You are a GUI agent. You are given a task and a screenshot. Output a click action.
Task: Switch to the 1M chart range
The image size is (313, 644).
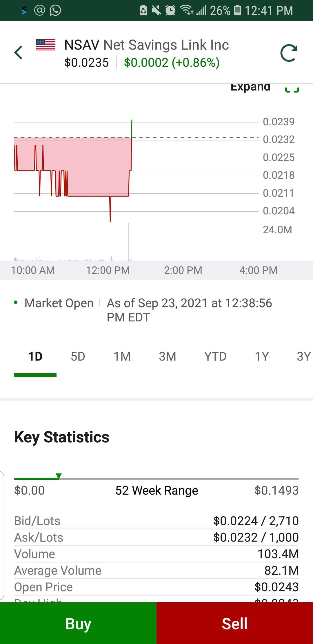tap(122, 357)
